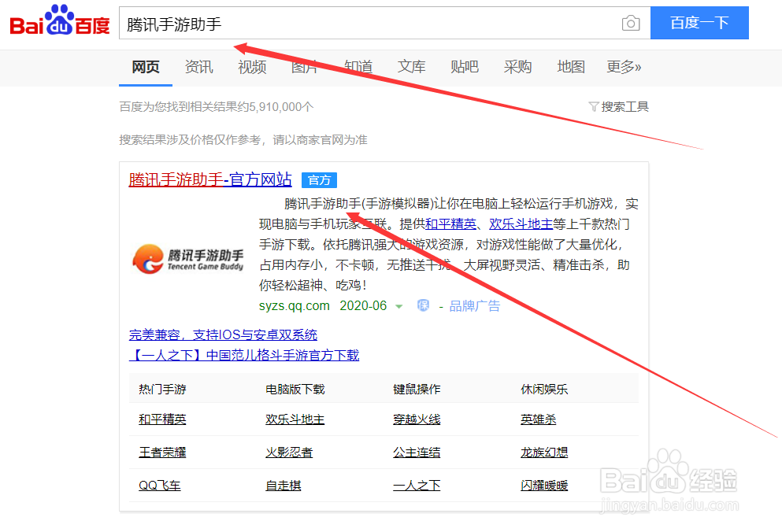Click the Tencent Game Buddy logo thumbnail
Viewport: 782px width, 532px height.
[188, 259]
